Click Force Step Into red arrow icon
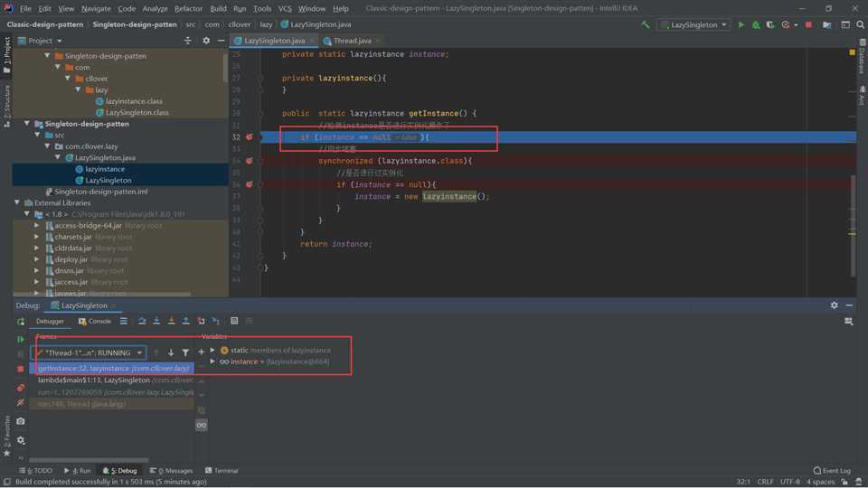 pyautogui.click(x=171, y=321)
